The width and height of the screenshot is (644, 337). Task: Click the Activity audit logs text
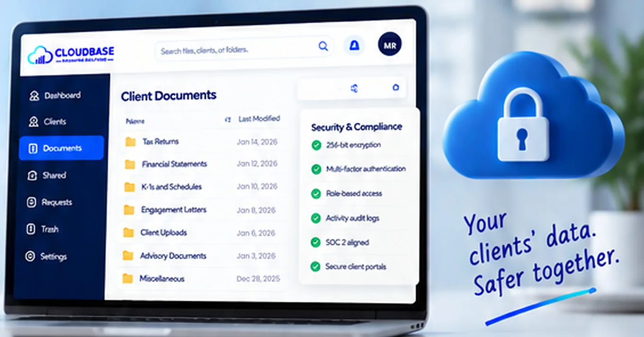pos(353,218)
